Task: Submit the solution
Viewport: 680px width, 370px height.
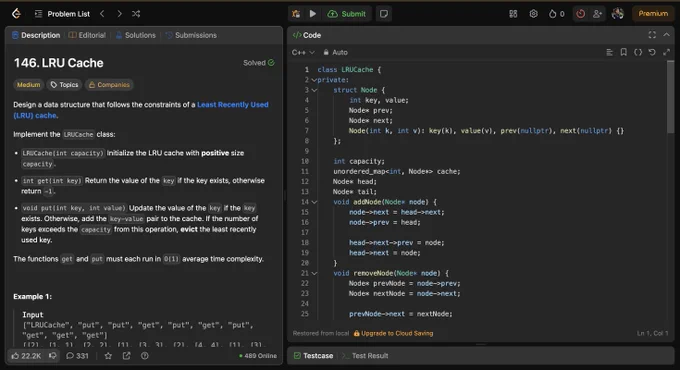Action: [x=347, y=14]
